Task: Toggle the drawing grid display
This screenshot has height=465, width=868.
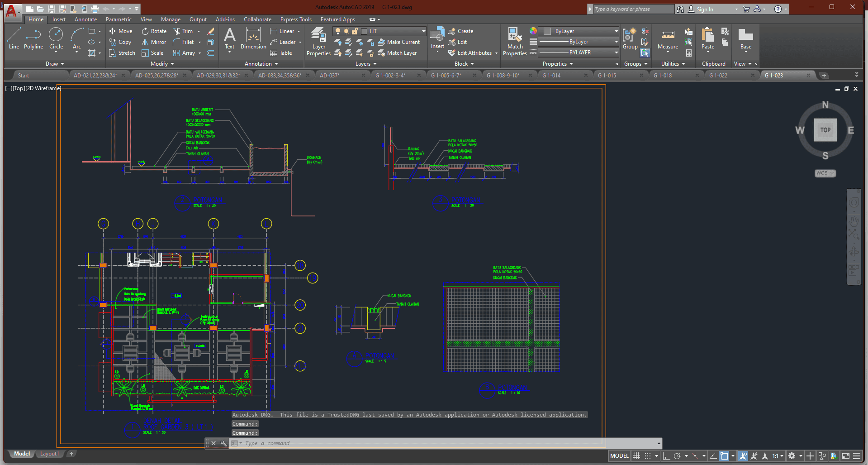Action: [x=636, y=456]
